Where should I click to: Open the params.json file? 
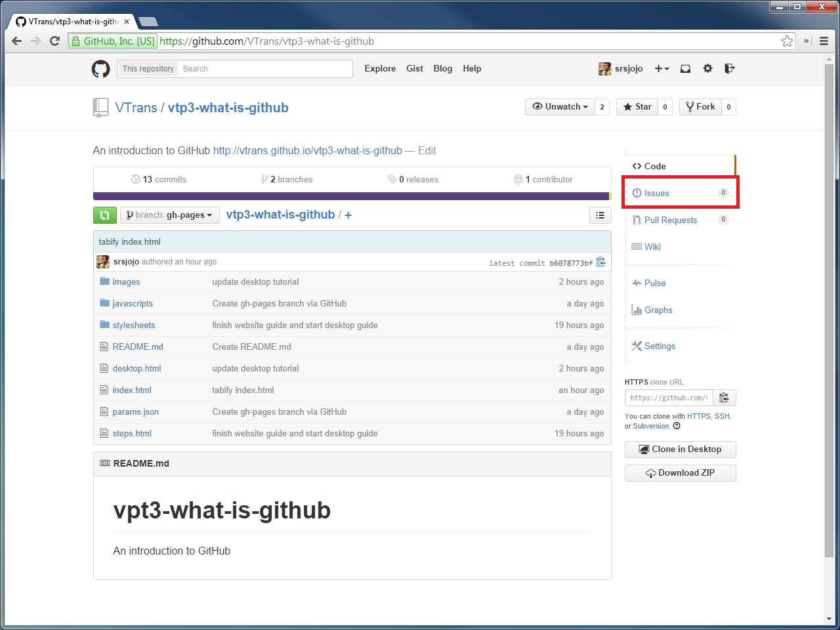click(x=136, y=411)
